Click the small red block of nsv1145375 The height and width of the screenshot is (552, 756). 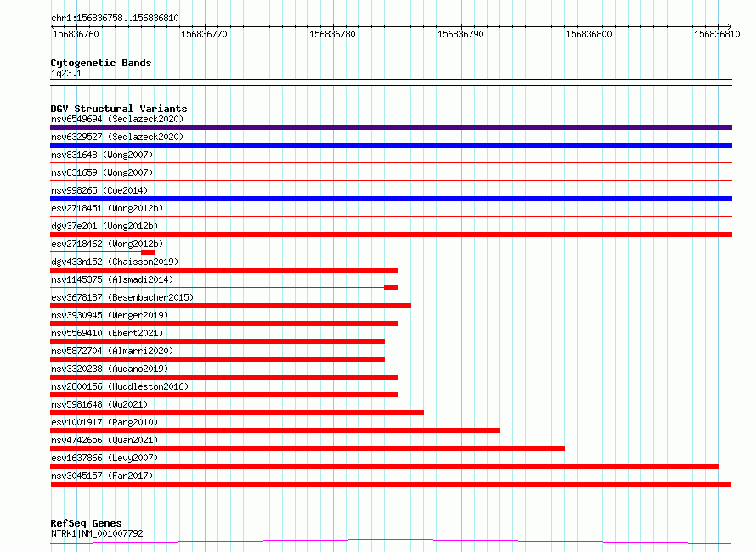[391, 288]
